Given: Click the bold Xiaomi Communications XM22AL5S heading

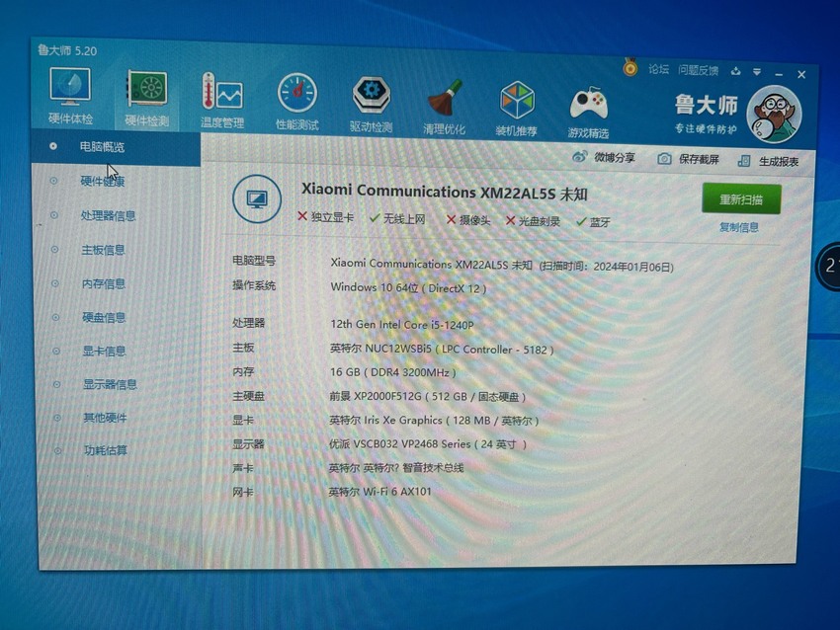Looking at the screenshot, I should (x=444, y=192).
